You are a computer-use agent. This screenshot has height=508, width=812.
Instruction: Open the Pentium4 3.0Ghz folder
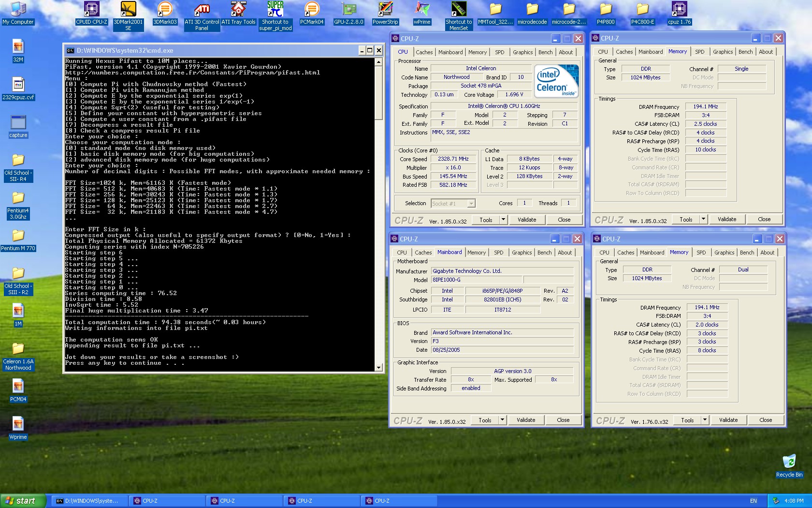pyautogui.click(x=18, y=206)
